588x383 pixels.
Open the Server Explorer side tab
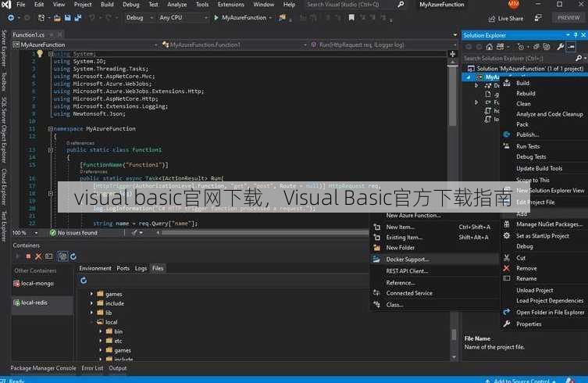pyautogui.click(x=4, y=48)
